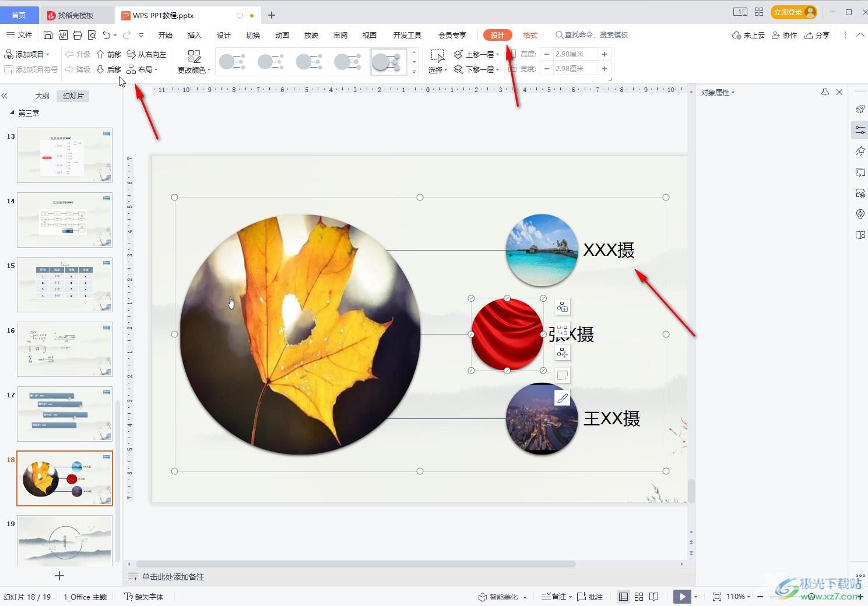This screenshot has height=606, width=868.
Task: Click the Undo arrow icon
Action: pyautogui.click(x=106, y=35)
